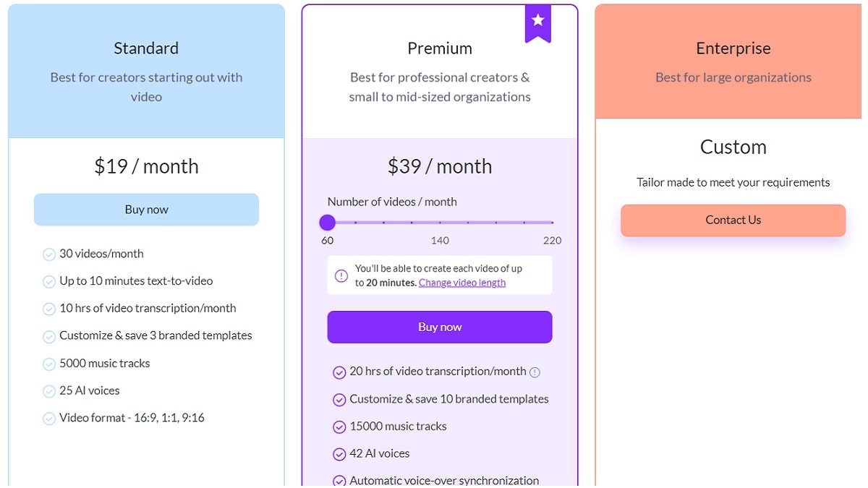This screenshot has width=868, height=488.
Task: Click the star ribbon badge on Premium
Action: tap(537, 22)
